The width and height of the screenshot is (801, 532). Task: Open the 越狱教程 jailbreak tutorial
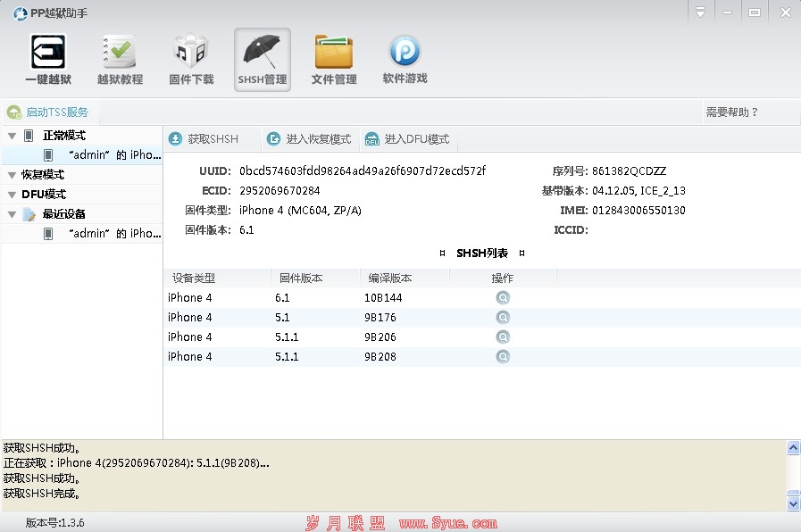pyautogui.click(x=120, y=60)
